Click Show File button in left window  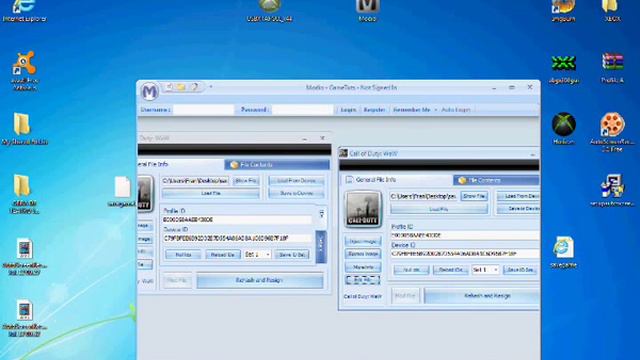(x=246, y=180)
